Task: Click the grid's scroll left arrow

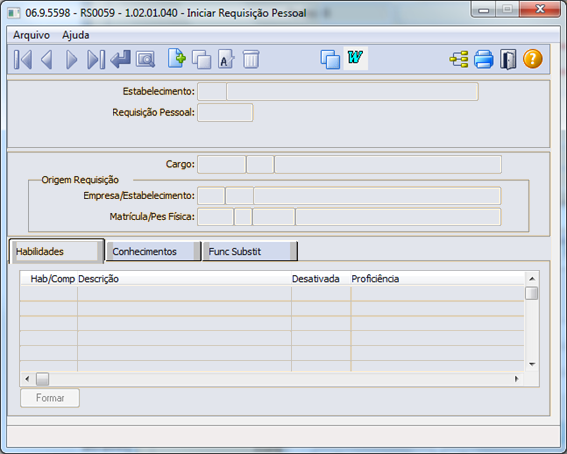Action: (27, 379)
